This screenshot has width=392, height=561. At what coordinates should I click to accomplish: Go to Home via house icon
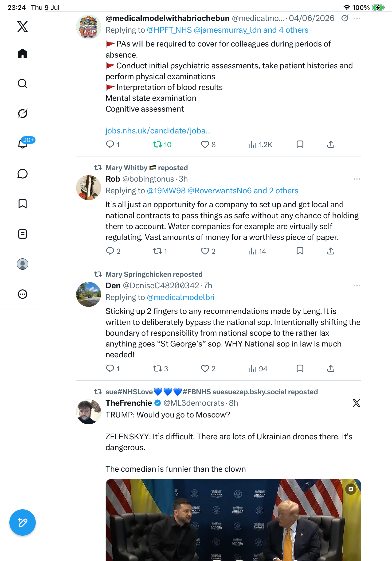click(x=23, y=54)
